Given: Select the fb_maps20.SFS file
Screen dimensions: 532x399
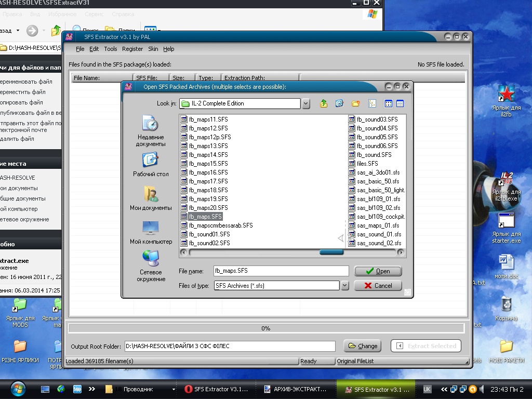Looking at the screenshot, I should click(x=204, y=208).
